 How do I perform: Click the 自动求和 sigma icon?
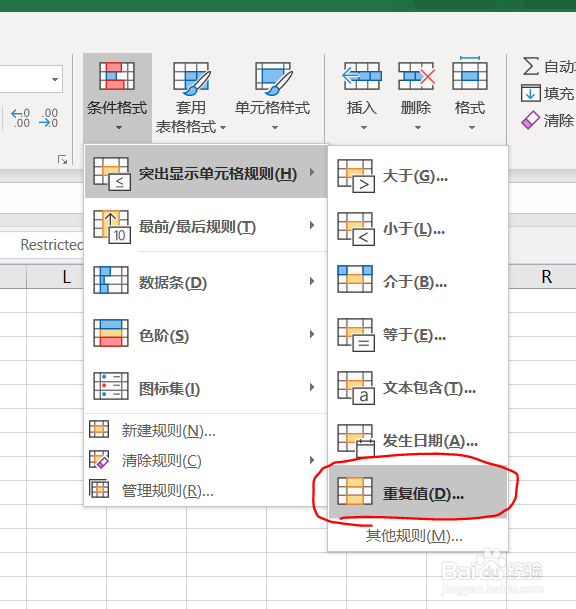(531, 66)
